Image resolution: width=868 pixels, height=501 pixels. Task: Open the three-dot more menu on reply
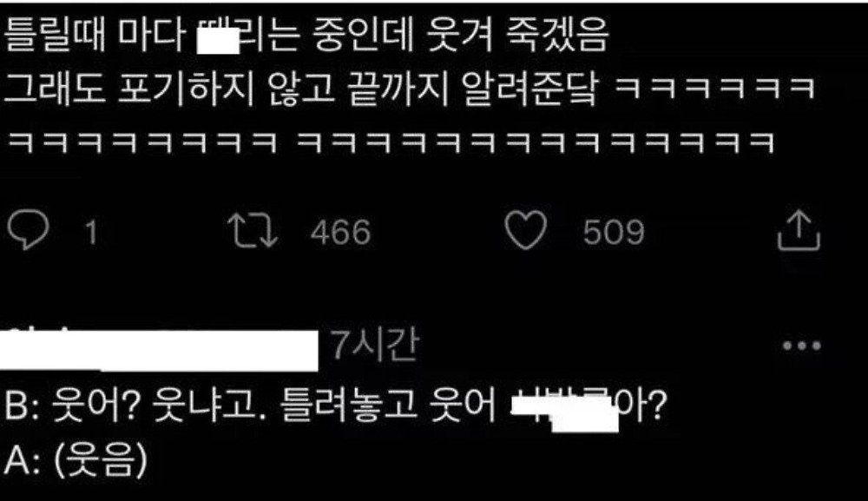point(801,346)
